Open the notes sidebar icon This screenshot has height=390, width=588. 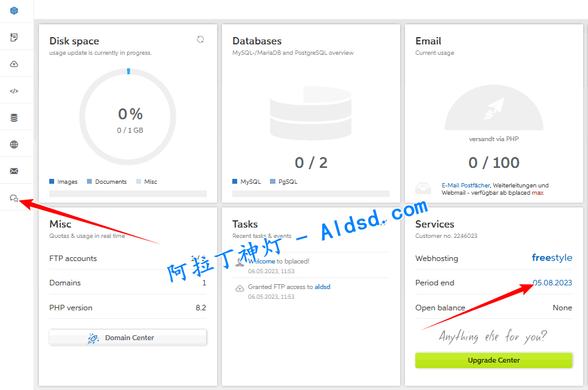pos(14,37)
